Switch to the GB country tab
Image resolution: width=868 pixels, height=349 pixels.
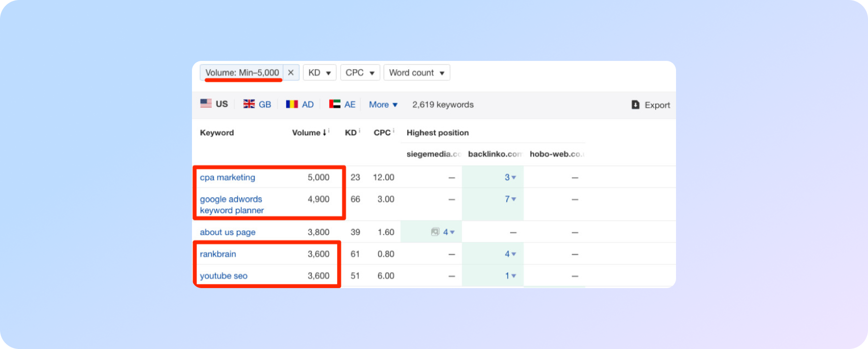click(257, 104)
